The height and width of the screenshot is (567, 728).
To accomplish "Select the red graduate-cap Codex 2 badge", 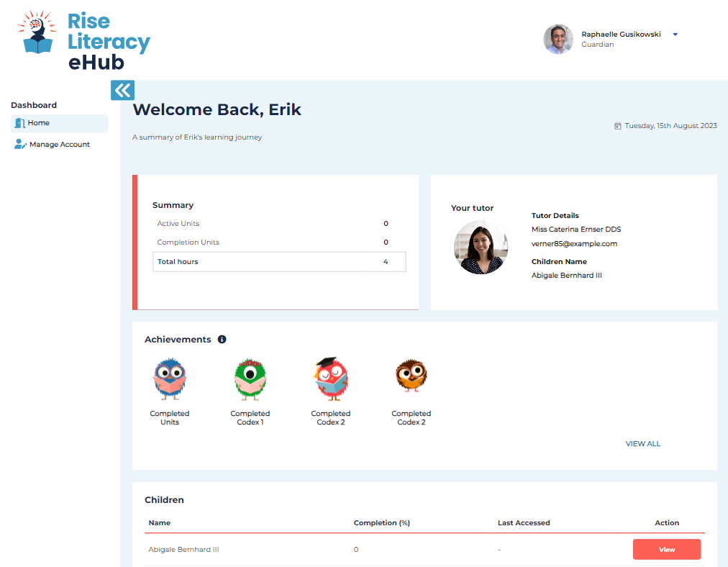I will click(331, 379).
